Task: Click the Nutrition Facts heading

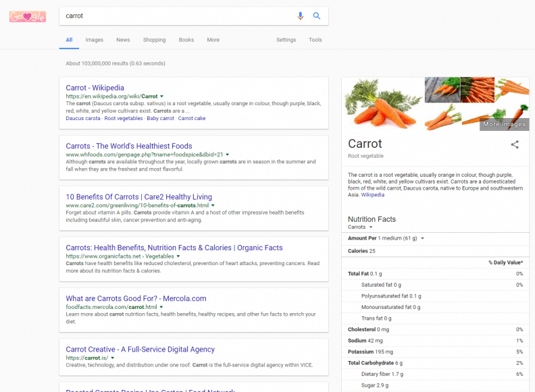Action: click(x=372, y=219)
